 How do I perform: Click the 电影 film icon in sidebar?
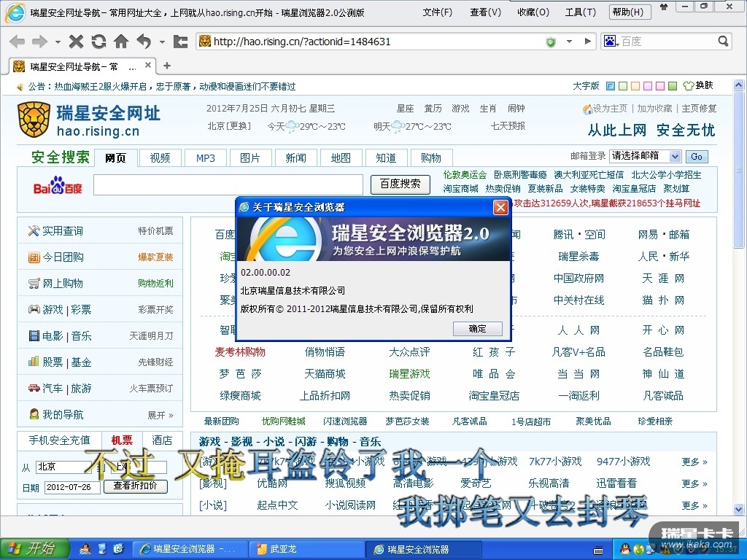pyautogui.click(x=34, y=336)
